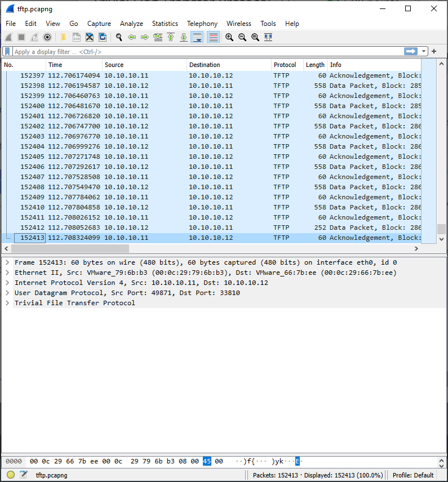Screen dimensions: 448x482
Task: Jump to the first packet icon
Action: click(x=171, y=37)
